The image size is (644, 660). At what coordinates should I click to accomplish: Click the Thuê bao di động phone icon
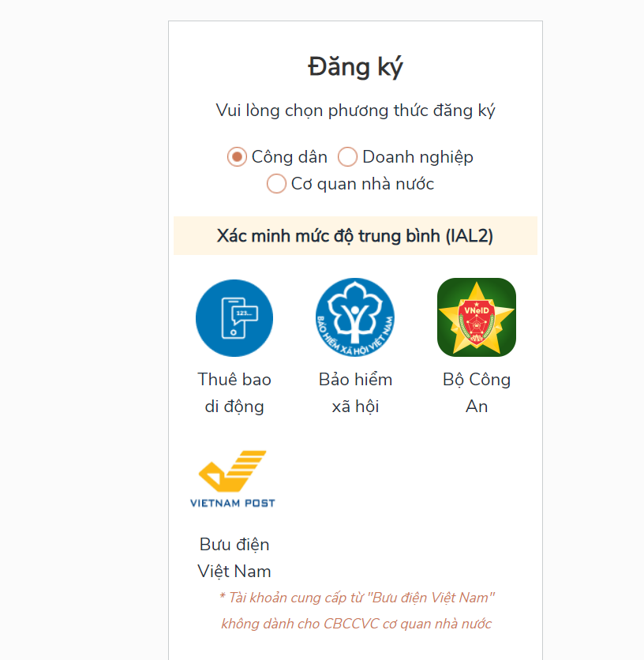234,318
